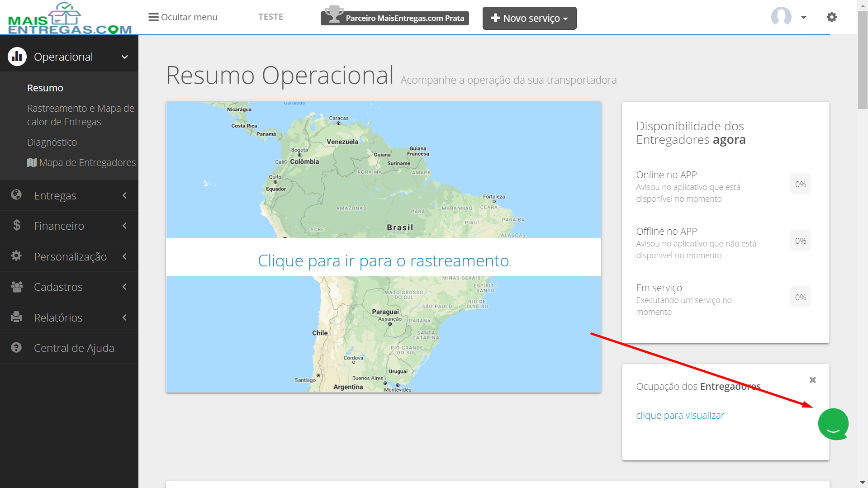Expand the Entregas menu chevron
The width and height of the screenshot is (868, 488).
124,195
